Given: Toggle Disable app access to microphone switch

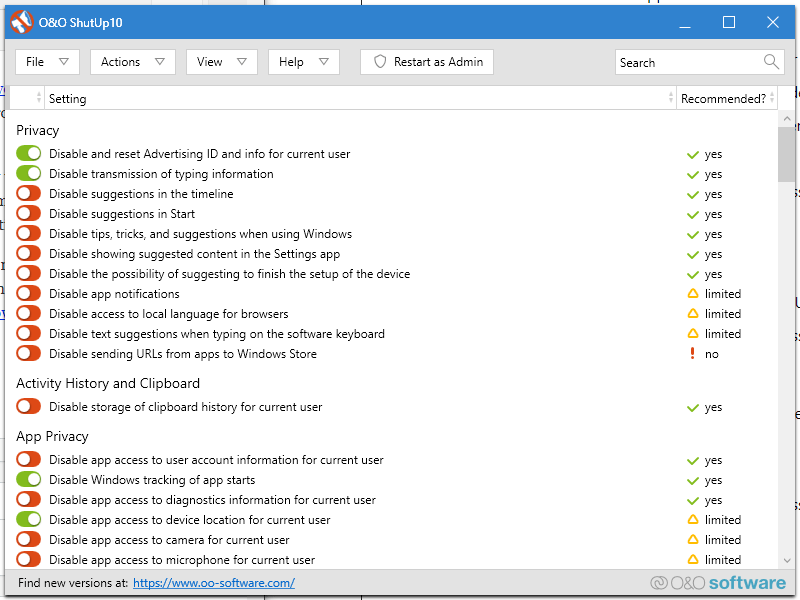Looking at the screenshot, I should coord(29,559).
